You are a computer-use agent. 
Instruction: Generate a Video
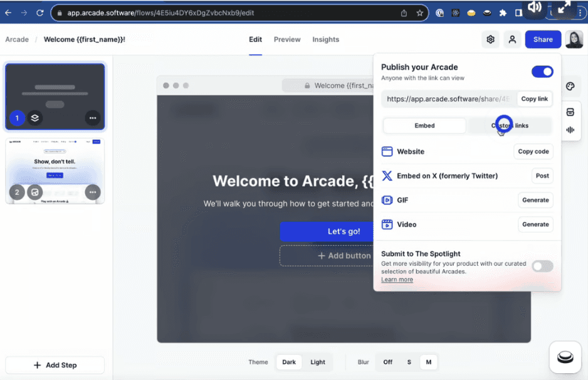(x=535, y=224)
